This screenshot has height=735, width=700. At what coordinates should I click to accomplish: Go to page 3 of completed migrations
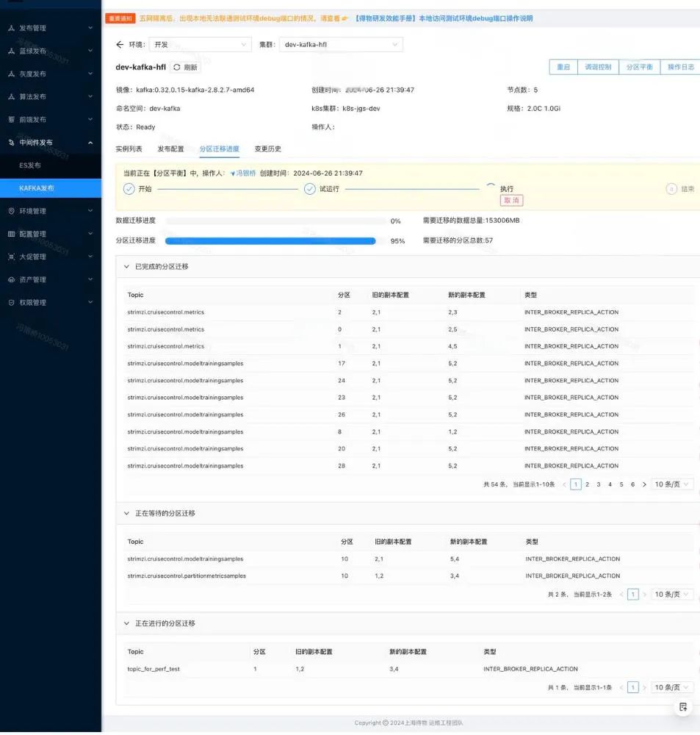click(599, 484)
